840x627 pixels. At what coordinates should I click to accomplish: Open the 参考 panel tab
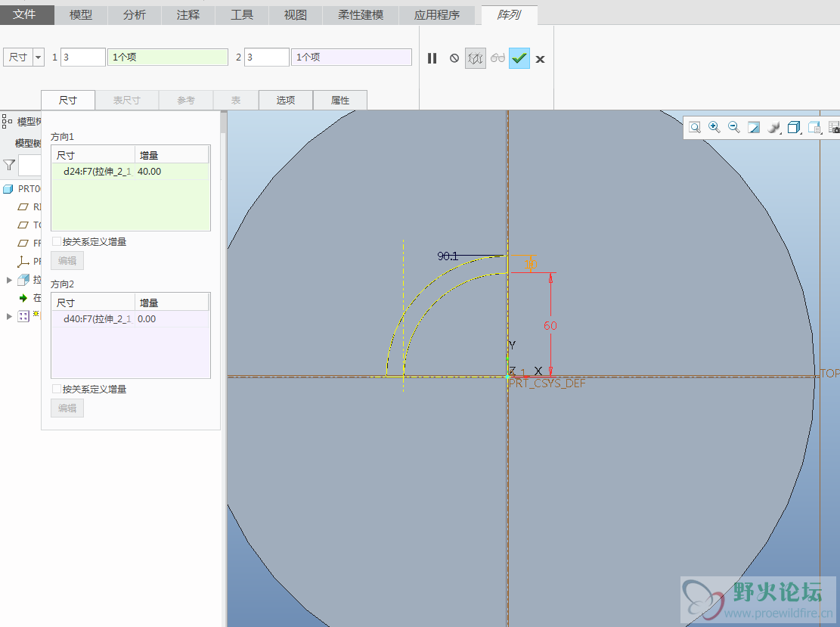pos(186,100)
